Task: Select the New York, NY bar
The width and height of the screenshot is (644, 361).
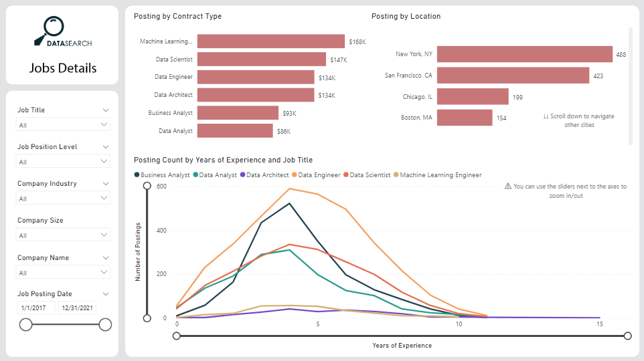Action: pyautogui.click(x=524, y=54)
